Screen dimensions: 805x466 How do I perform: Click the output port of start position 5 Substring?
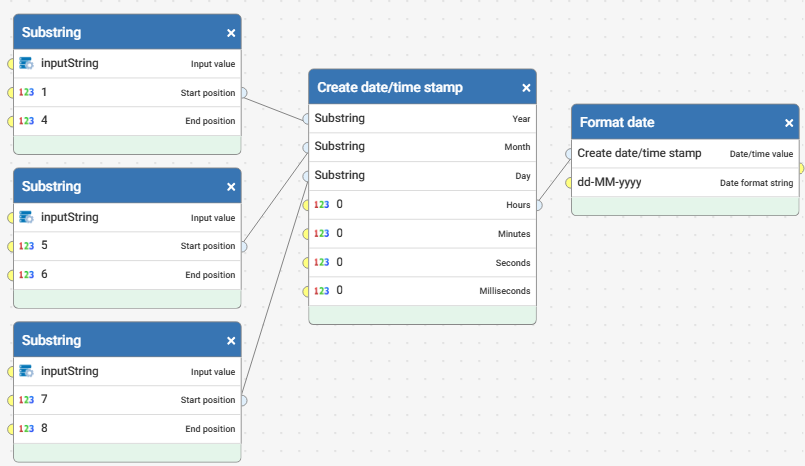tap(244, 246)
